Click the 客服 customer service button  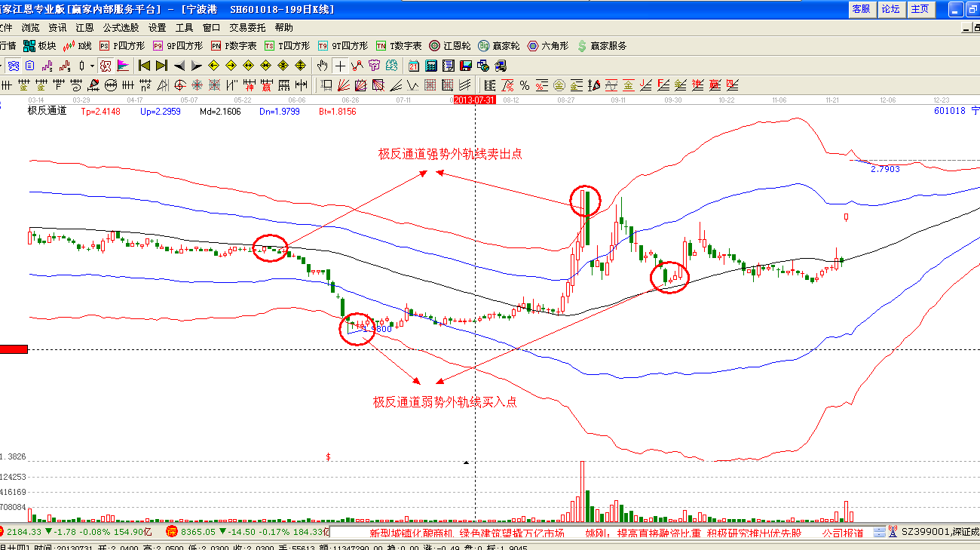coord(861,9)
